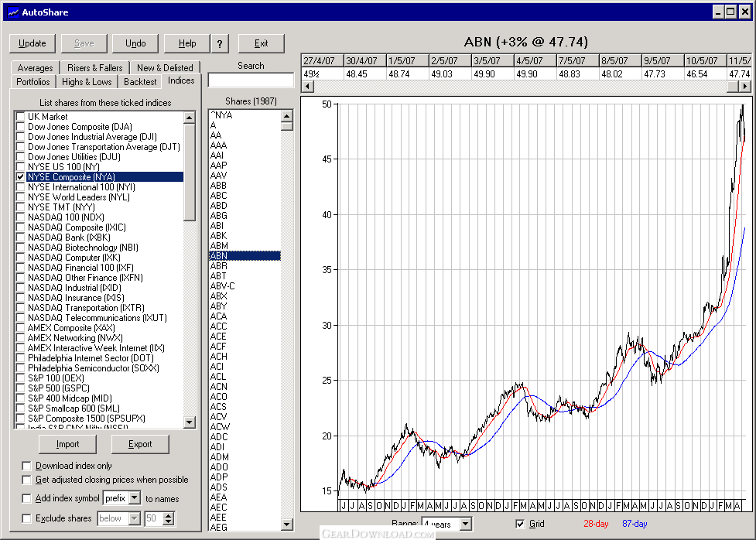Screen dimensions: 756x540
Task: Enable Download index only checkbox
Action: point(26,466)
